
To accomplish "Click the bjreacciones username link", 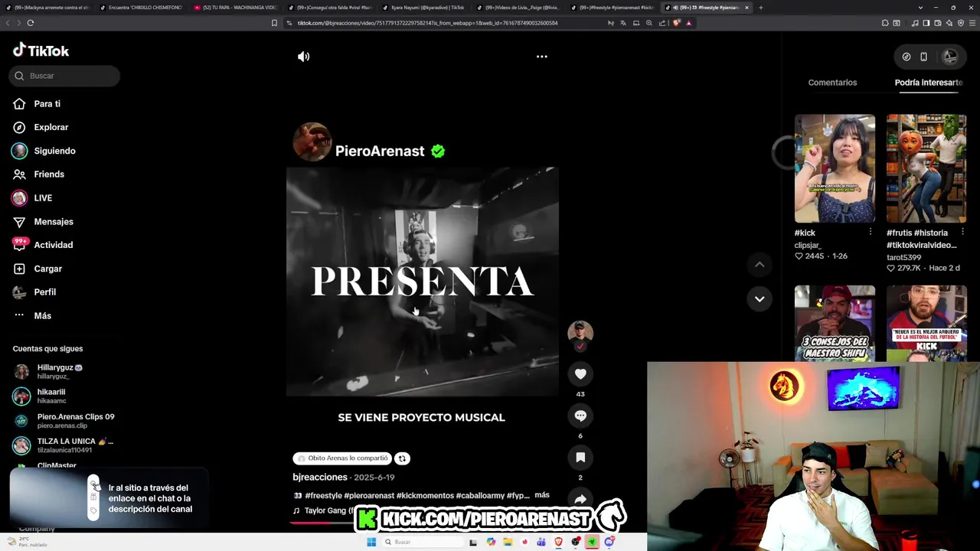I will point(320,478).
